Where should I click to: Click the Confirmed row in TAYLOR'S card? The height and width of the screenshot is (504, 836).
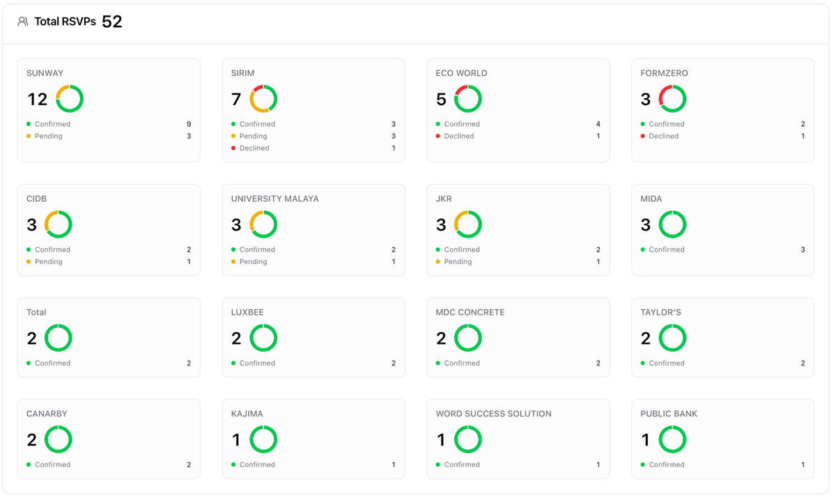tap(723, 363)
